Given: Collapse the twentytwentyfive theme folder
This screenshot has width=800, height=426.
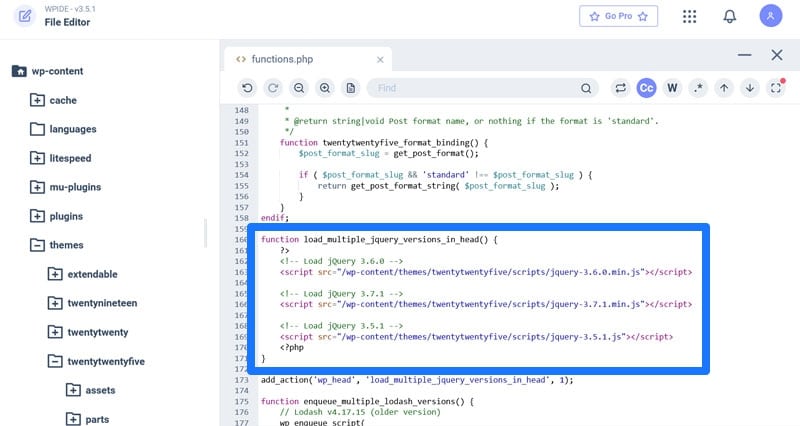Looking at the screenshot, I should tap(55, 361).
